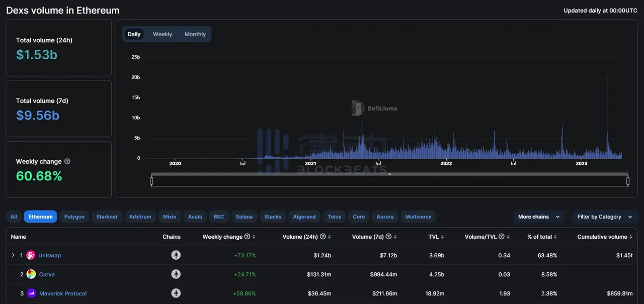
Task: Sort table by % of total arrows
Action: tap(555, 237)
